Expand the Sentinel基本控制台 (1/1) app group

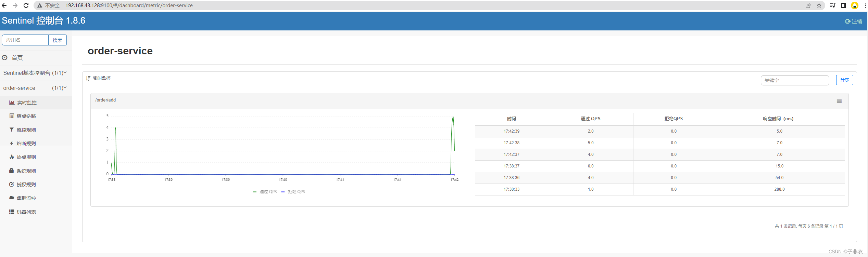coord(36,73)
